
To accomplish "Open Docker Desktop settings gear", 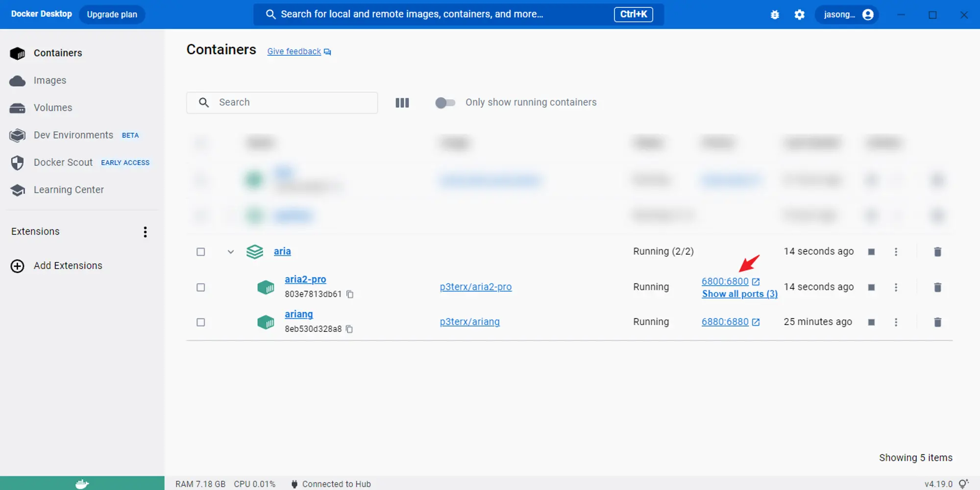I will pos(800,15).
